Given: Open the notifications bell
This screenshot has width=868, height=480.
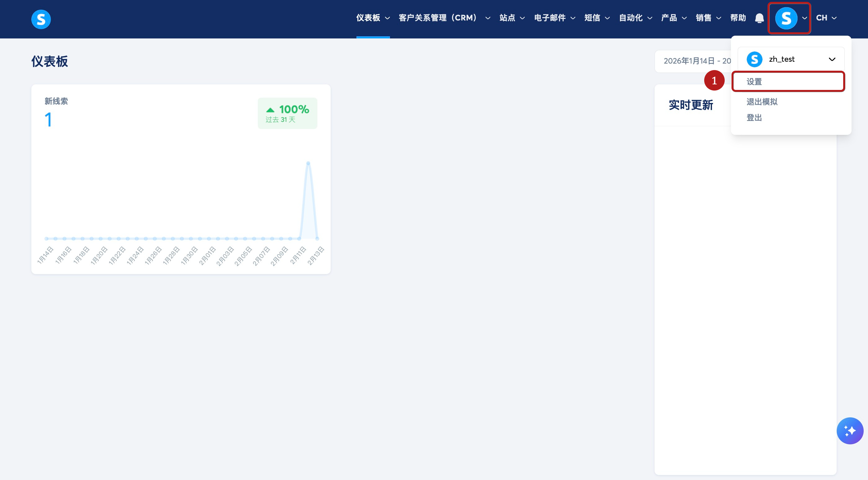Looking at the screenshot, I should (759, 18).
